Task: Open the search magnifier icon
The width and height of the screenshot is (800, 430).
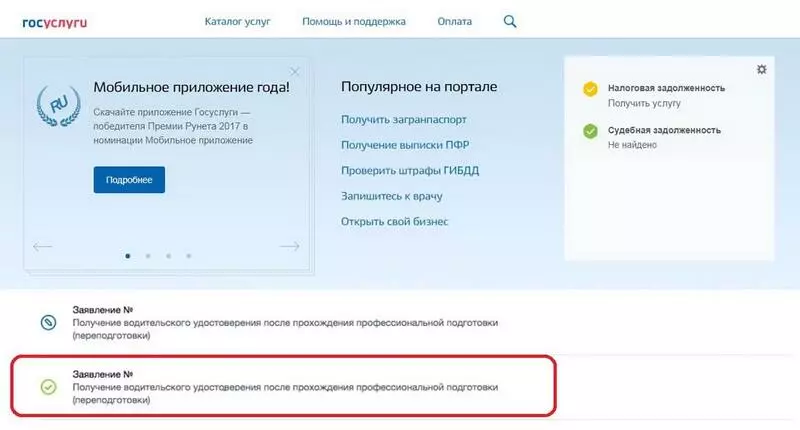Action: point(510,21)
